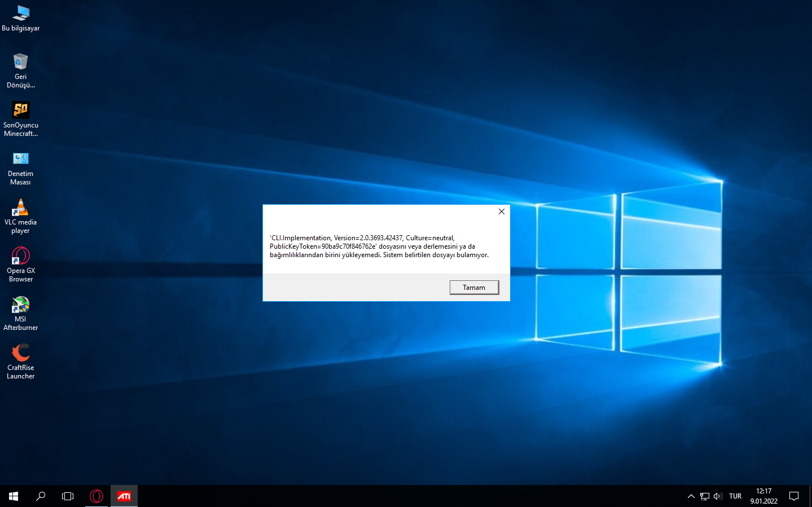Select the VLC media player icon
812x507 pixels.
pos(20,216)
